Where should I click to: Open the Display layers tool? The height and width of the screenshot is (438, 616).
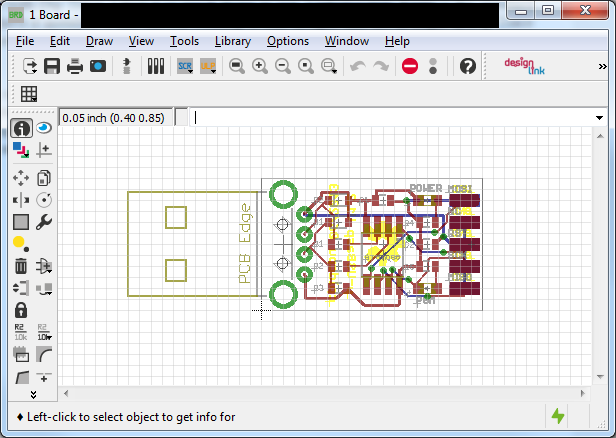21,150
